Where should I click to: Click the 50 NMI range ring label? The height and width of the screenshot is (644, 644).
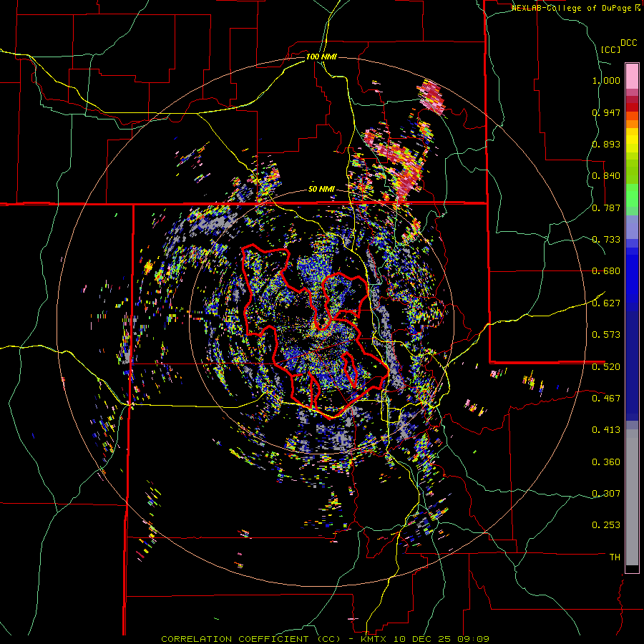click(x=321, y=190)
